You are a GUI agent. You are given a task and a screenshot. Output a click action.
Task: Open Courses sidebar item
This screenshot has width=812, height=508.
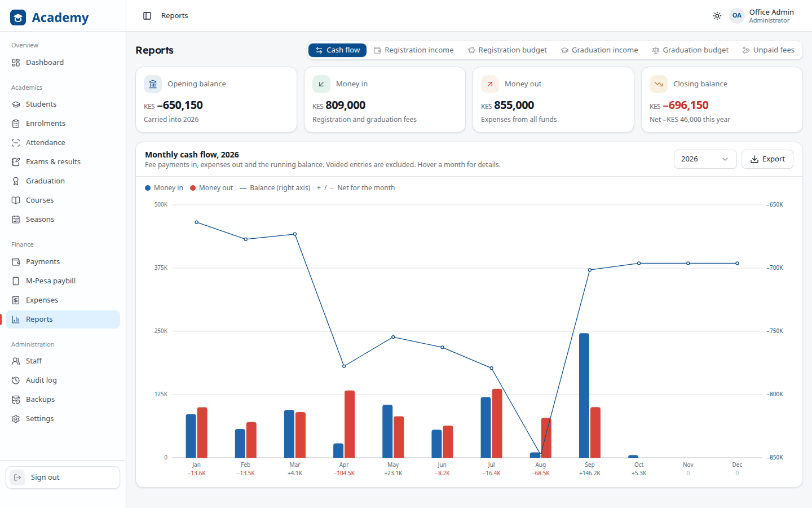[63, 200]
